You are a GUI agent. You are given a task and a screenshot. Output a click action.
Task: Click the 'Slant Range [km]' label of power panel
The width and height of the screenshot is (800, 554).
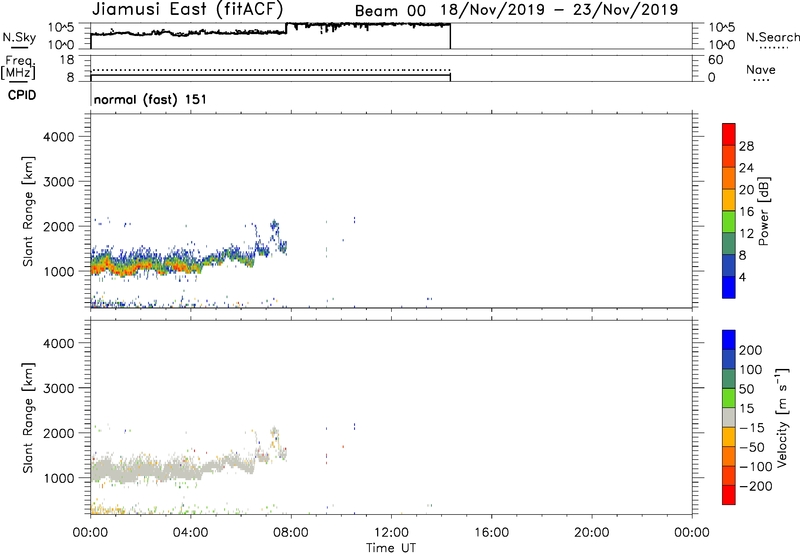(28, 211)
